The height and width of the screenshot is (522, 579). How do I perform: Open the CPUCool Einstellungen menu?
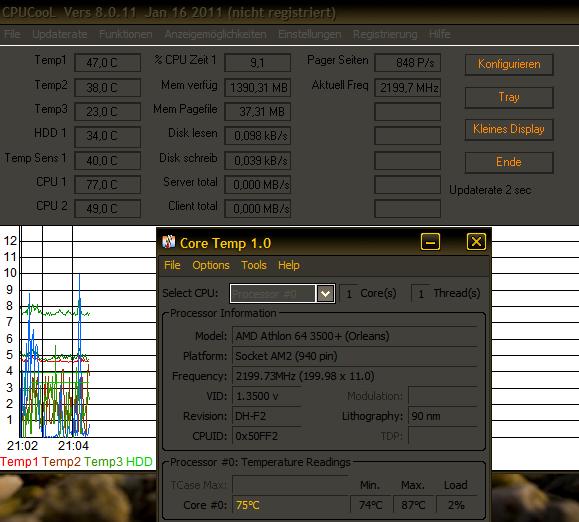[x=309, y=34]
